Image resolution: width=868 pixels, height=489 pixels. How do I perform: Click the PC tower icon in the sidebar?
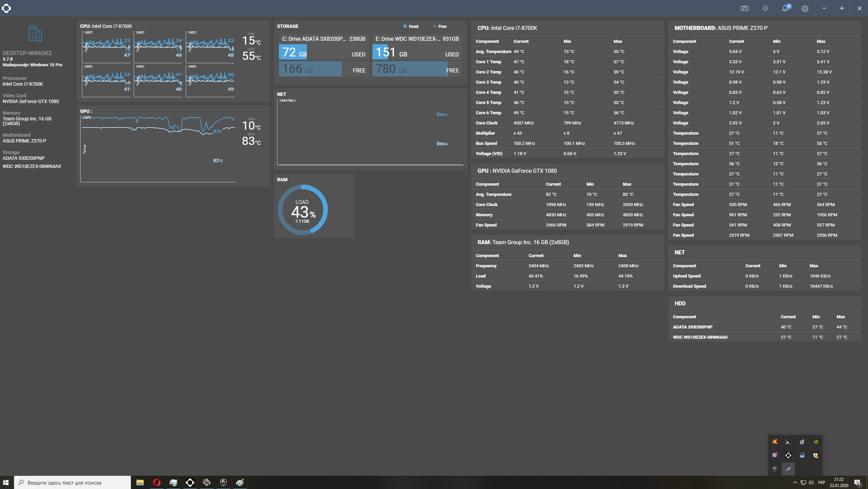tap(35, 34)
